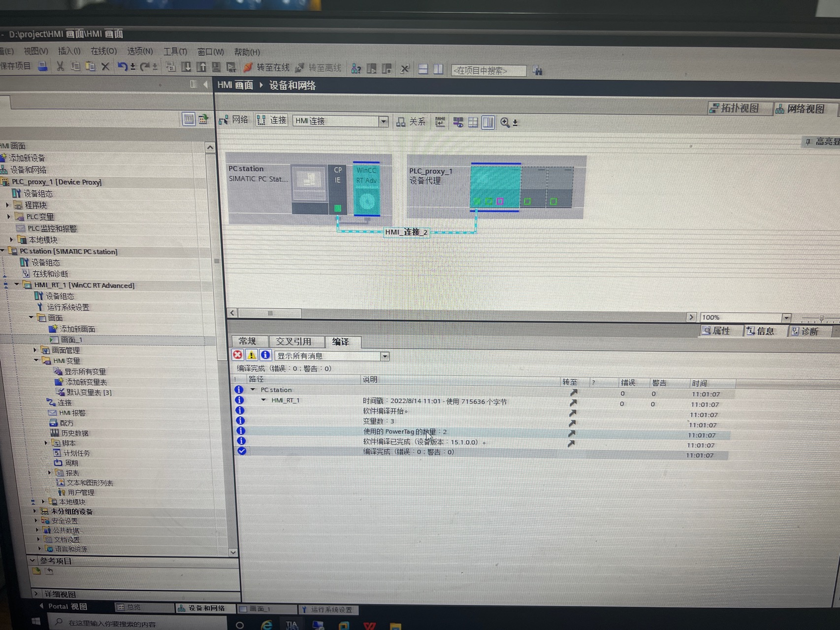840x630 pixels.
Task: Open the 帮助(H) menu
Action: pos(247,52)
